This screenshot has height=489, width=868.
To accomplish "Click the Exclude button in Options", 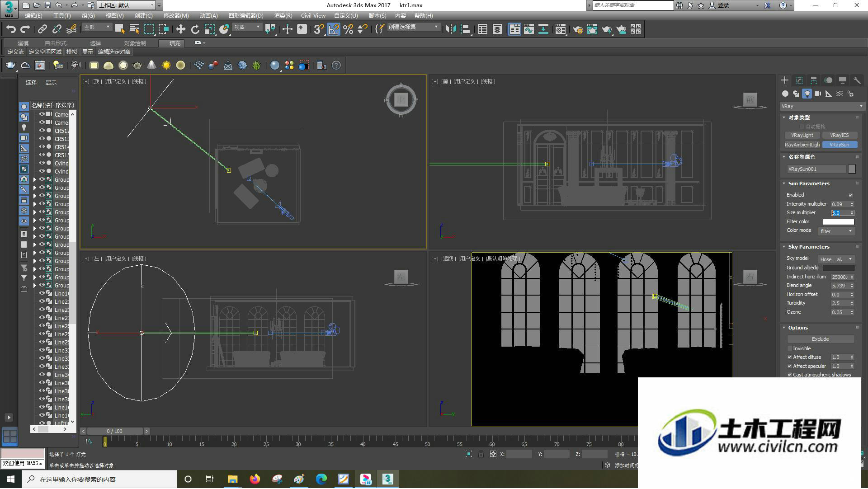I will click(x=820, y=339).
